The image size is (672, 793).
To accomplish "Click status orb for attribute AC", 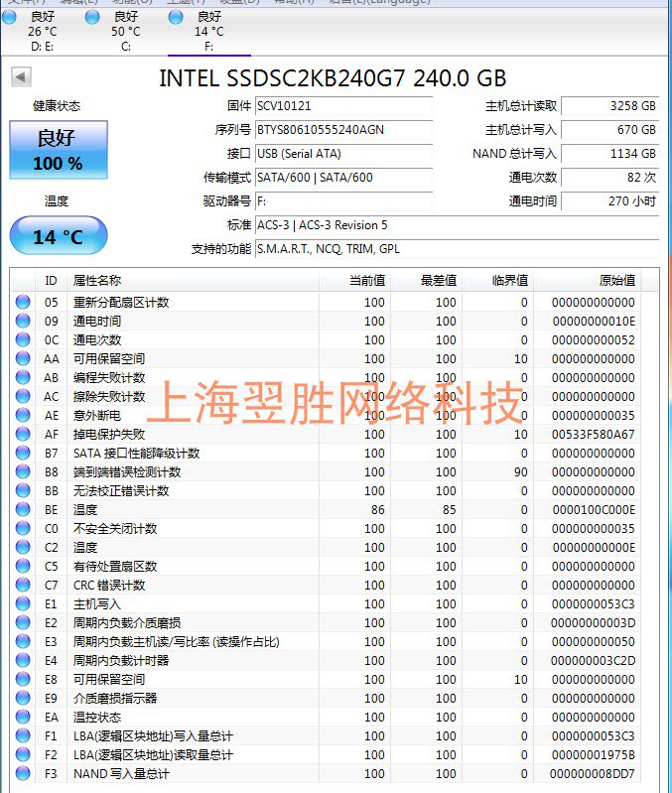I will click(x=23, y=396).
